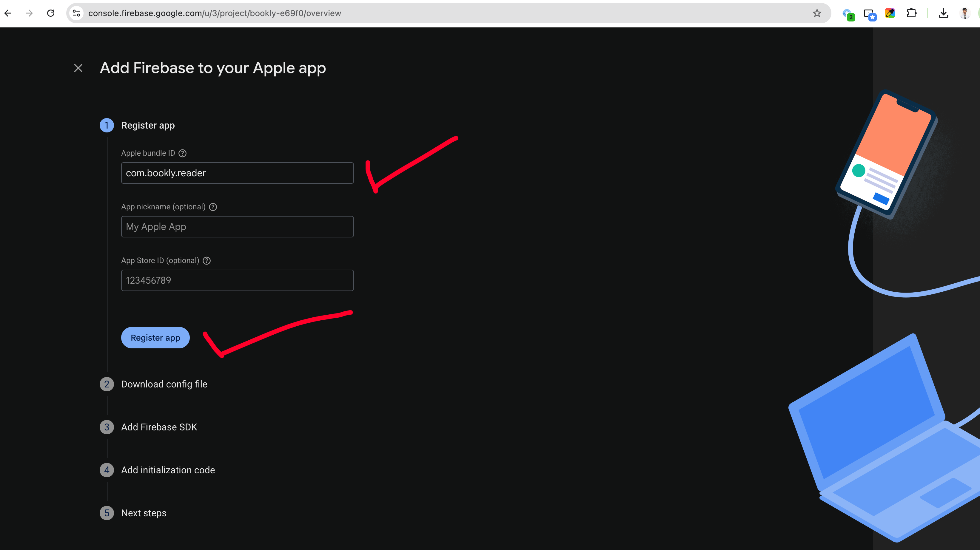Go back in browser history
This screenshot has width=980, height=550.
[8, 13]
